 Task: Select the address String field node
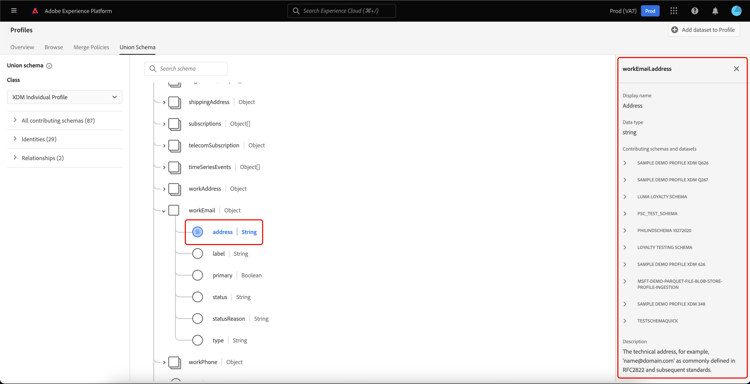pyautogui.click(x=198, y=232)
